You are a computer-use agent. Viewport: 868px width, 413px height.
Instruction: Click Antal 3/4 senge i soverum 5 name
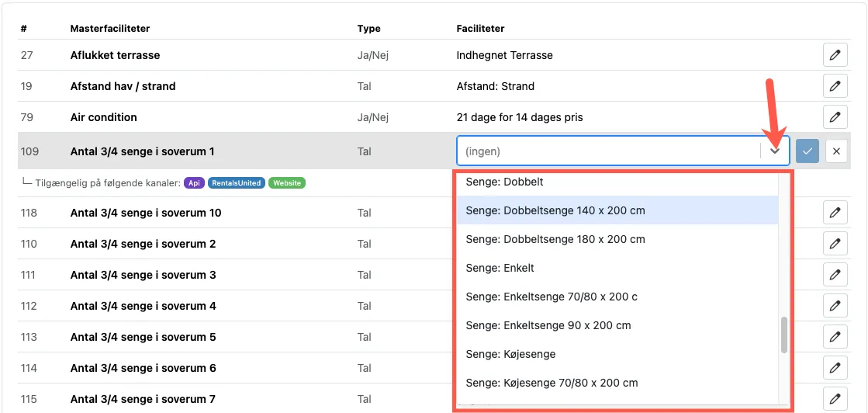pos(143,337)
